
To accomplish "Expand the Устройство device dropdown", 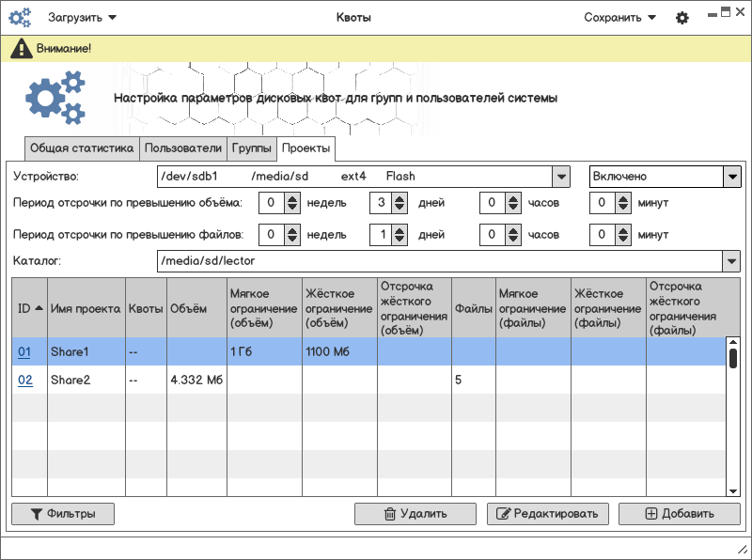I will point(560,177).
